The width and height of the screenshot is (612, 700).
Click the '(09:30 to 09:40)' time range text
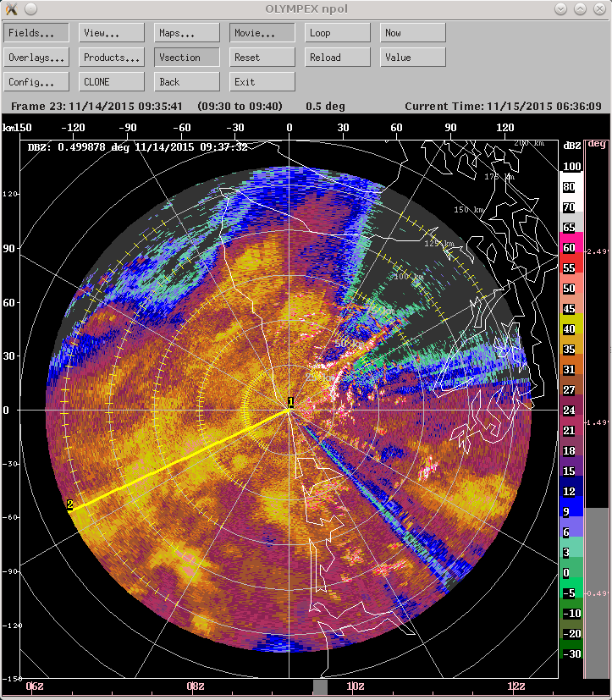click(x=240, y=107)
